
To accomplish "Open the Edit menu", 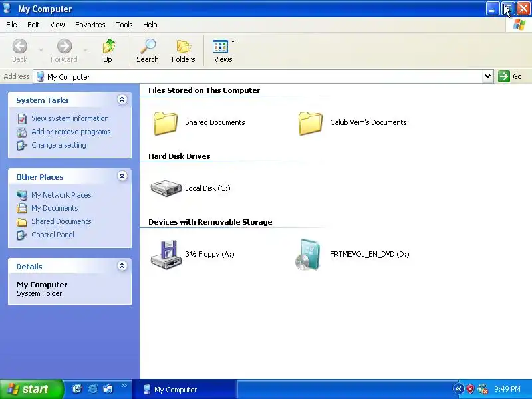I will [33, 25].
